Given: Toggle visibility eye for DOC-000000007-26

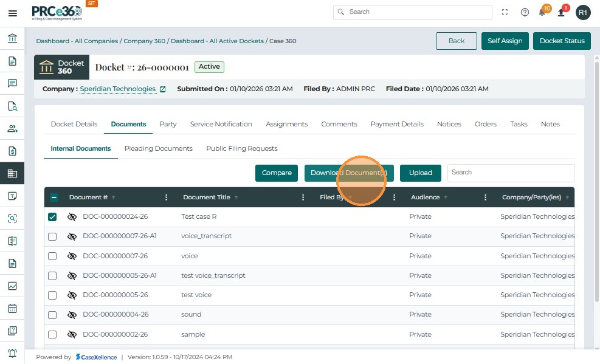Looking at the screenshot, I should (x=72, y=256).
